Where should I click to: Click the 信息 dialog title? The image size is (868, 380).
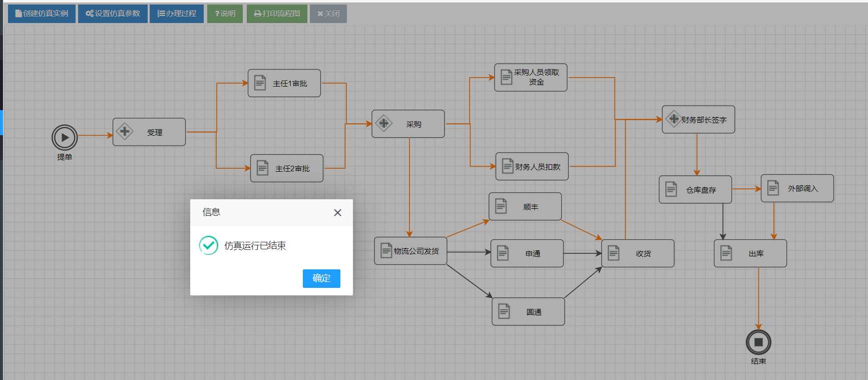(x=211, y=212)
